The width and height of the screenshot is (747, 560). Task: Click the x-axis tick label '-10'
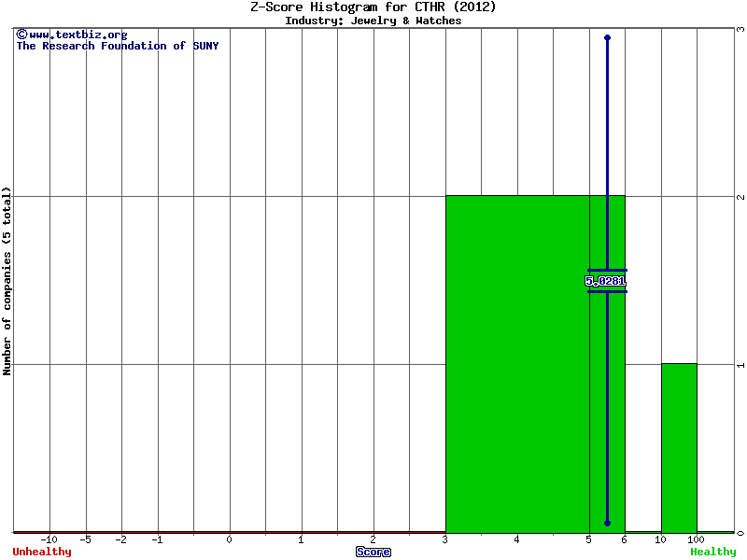tap(49, 539)
